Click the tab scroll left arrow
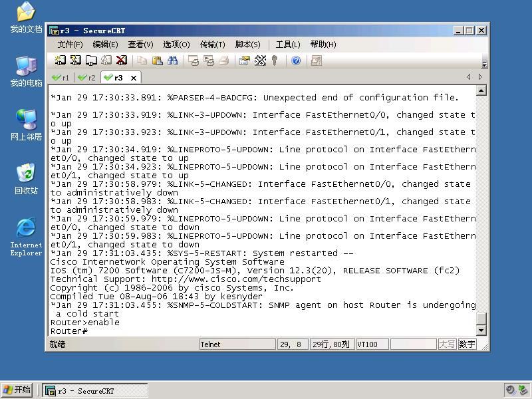Viewport: 532px width, 399px height. click(469, 77)
